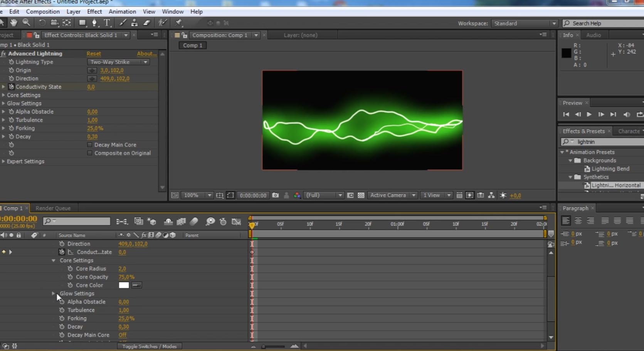The image size is (644, 351).
Task: Play the composition preview
Action: (x=589, y=114)
